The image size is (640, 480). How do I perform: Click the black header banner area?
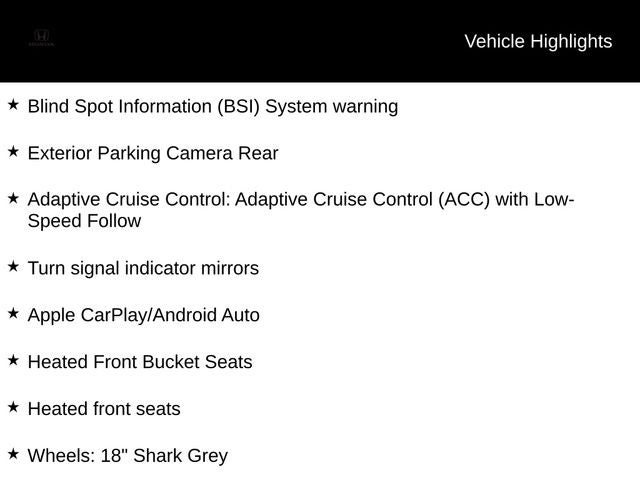point(320,41)
